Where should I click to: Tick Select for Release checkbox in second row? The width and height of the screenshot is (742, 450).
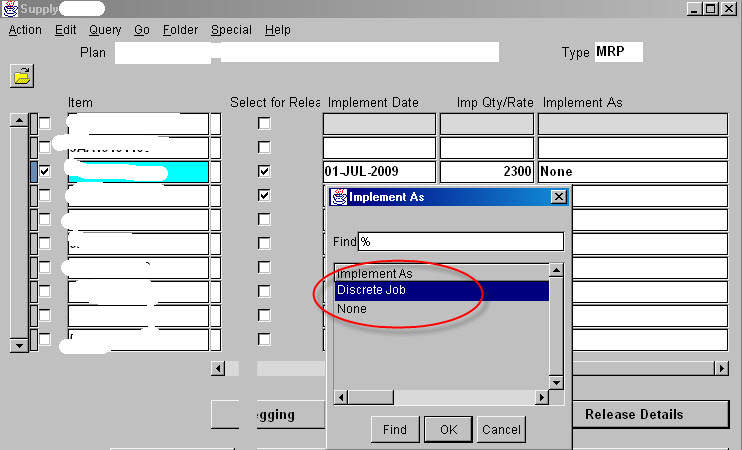tap(264, 147)
